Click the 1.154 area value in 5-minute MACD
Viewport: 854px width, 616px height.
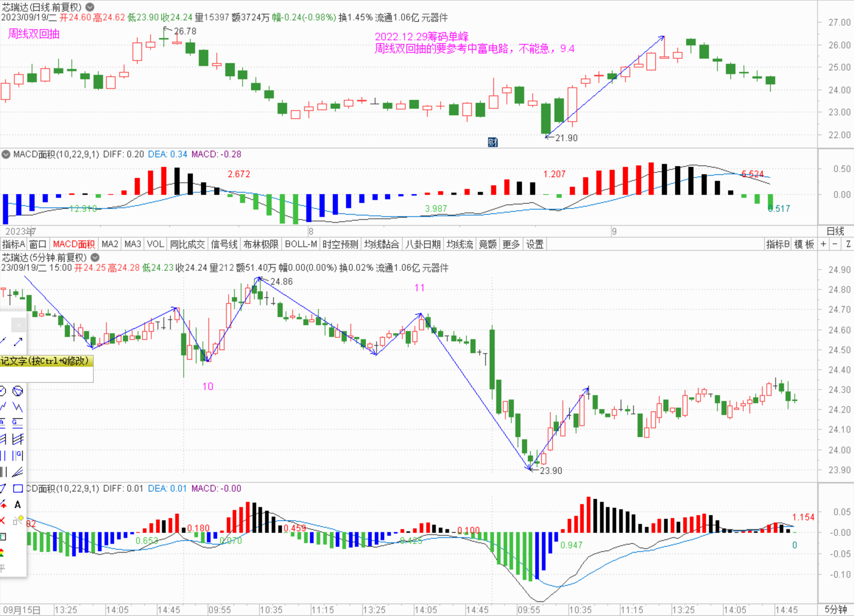[803, 517]
